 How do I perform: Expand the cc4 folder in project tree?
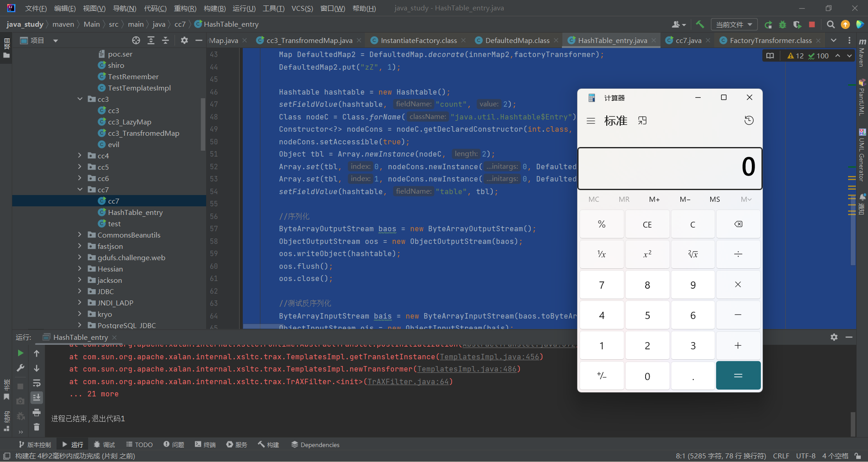coord(80,155)
